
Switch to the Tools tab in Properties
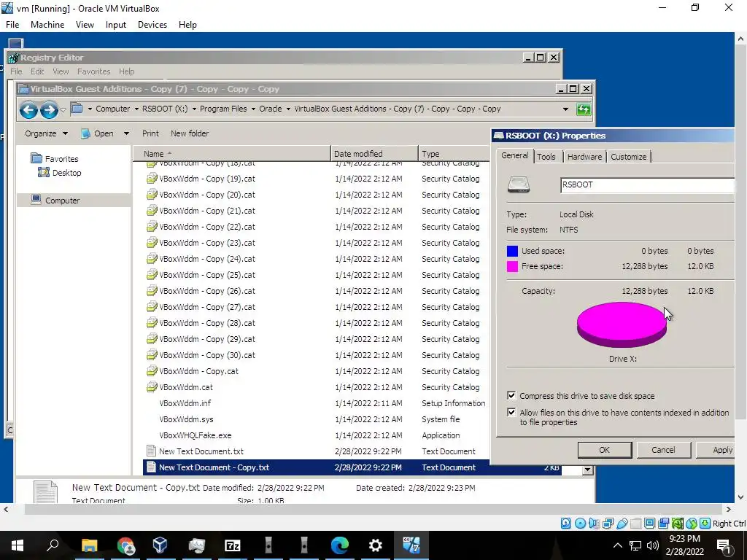(x=546, y=157)
